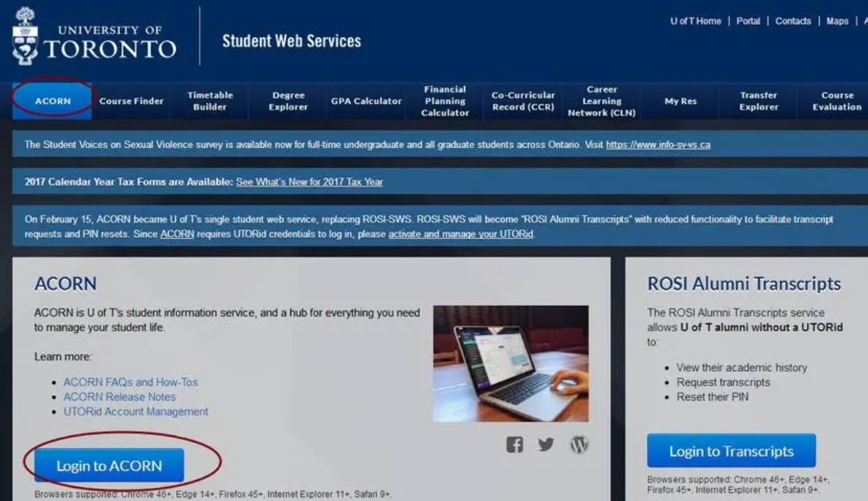Open the Course Finder tab

coord(131,101)
